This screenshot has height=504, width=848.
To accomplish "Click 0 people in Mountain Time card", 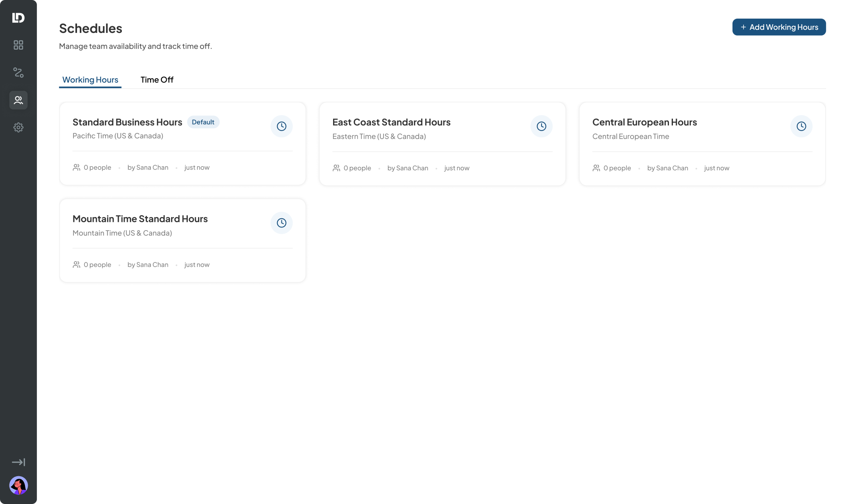I will 97,265.
